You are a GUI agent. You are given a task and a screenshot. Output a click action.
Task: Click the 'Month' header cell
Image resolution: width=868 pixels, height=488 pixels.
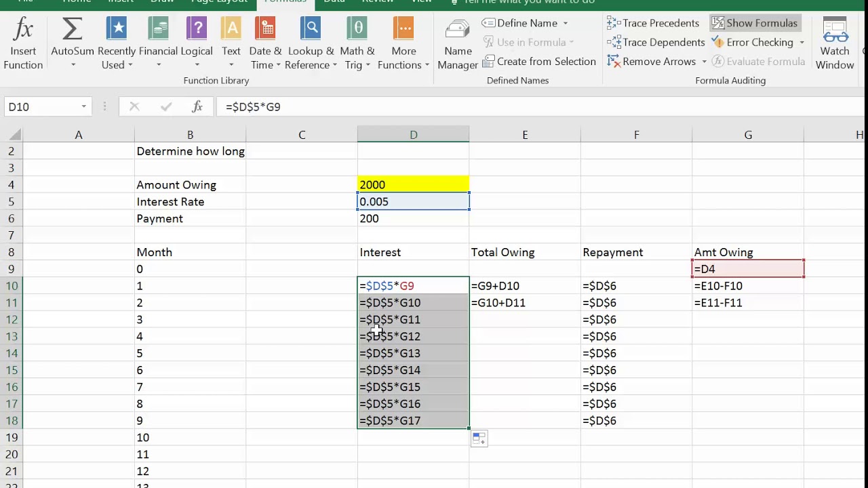coord(190,252)
